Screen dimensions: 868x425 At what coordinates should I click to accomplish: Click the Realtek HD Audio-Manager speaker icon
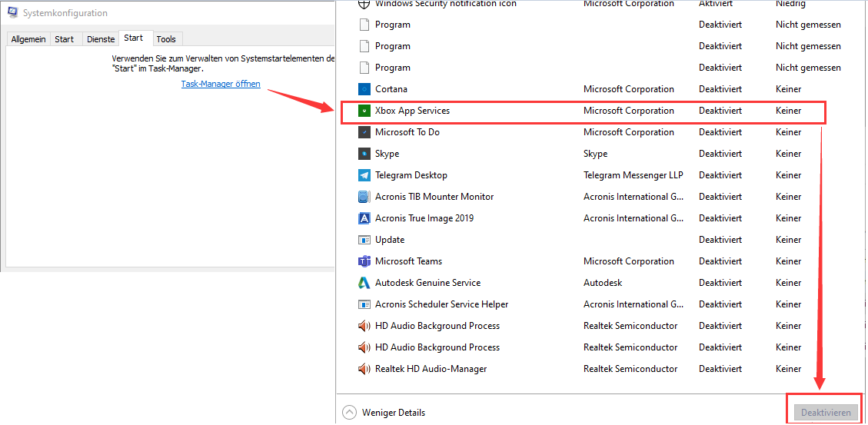point(364,369)
